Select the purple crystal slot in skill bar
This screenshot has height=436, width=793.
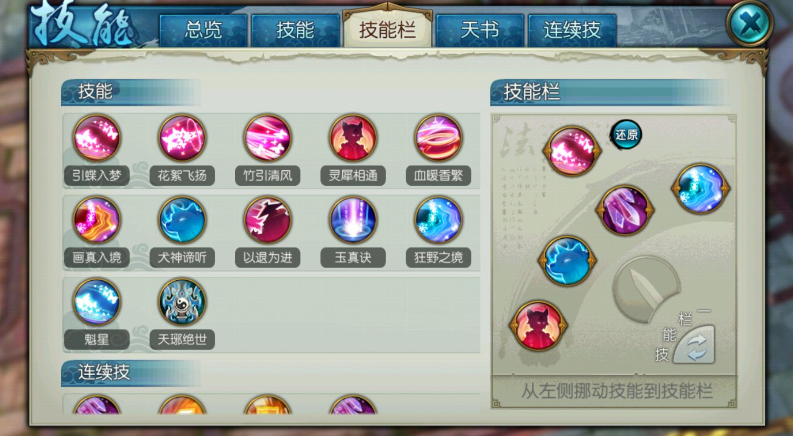[625, 210]
